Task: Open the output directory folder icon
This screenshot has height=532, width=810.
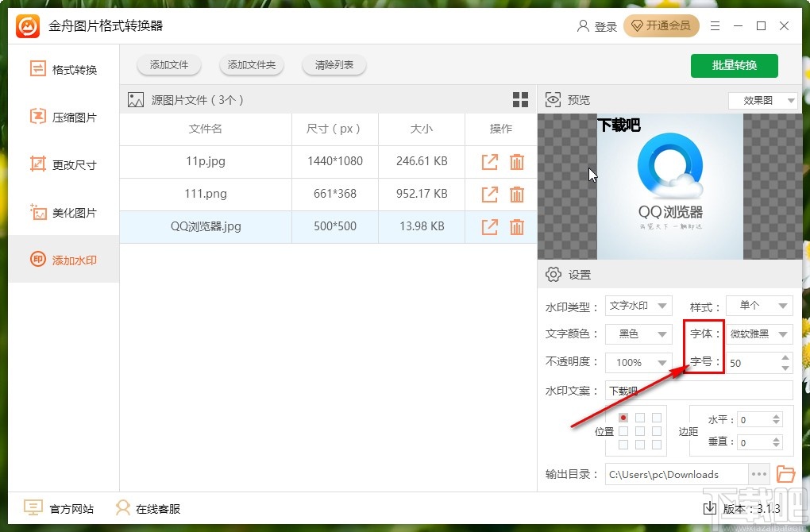Action: point(785,474)
